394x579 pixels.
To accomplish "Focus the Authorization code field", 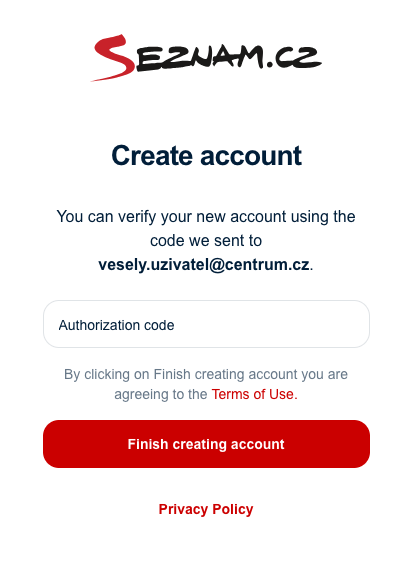I will pyautogui.click(x=206, y=324).
